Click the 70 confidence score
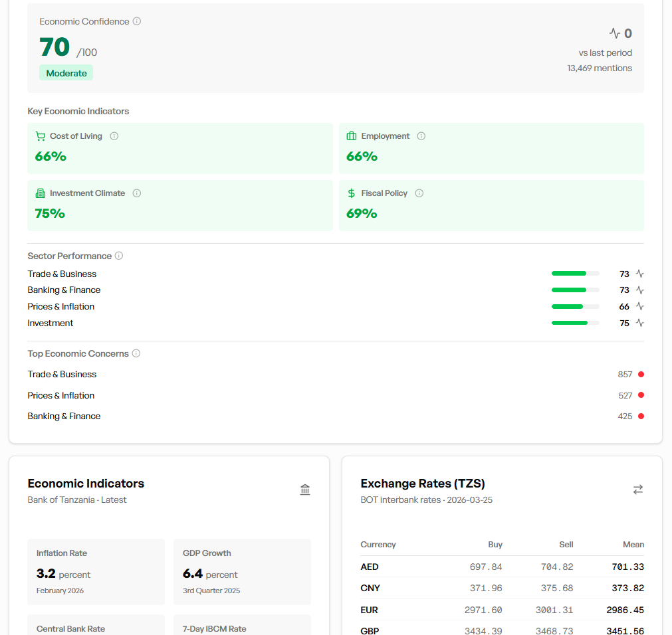Image resolution: width=672 pixels, height=635 pixels. tap(55, 46)
